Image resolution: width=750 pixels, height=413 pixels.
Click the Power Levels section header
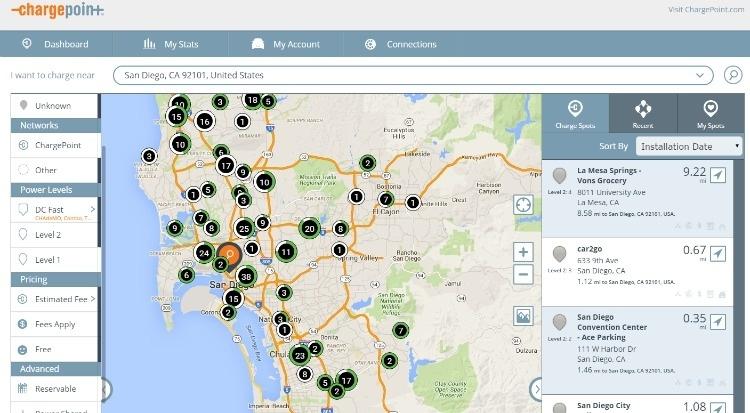tap(55, 190)
